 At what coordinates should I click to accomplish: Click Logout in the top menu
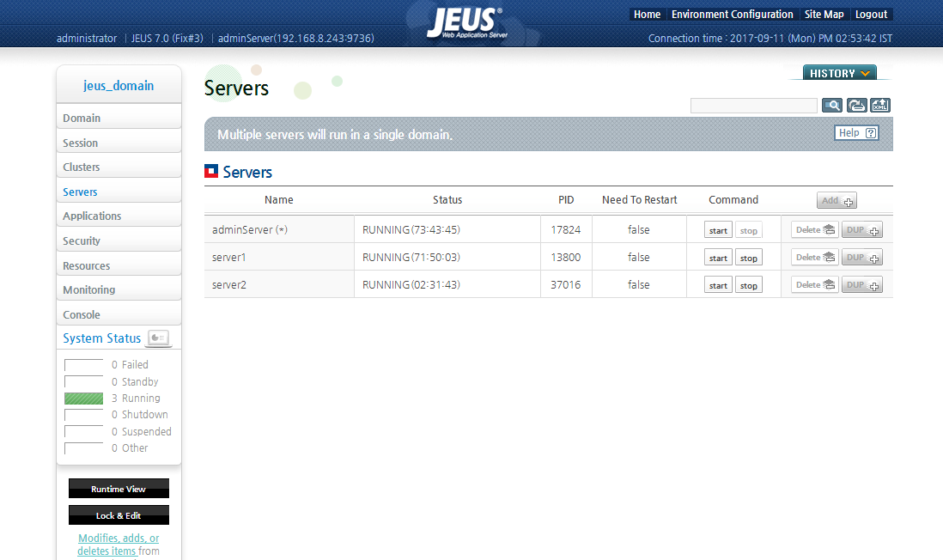[x=871, y=15]
